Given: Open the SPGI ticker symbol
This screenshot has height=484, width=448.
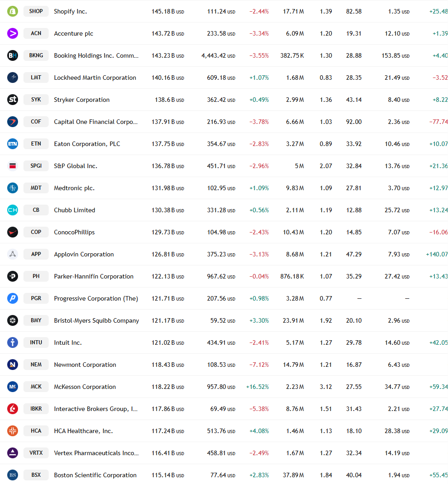Looking at the screenshot, I should [36, 166].
